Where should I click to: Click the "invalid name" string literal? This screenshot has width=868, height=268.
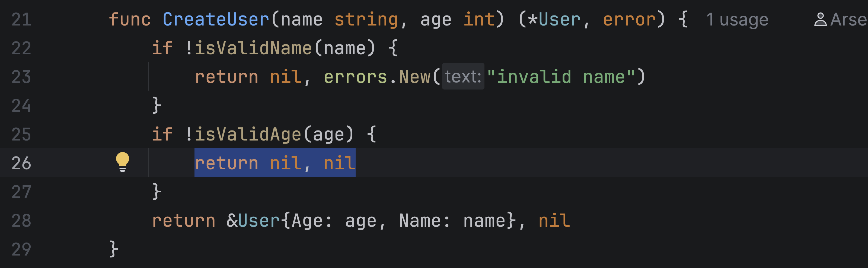point(561,77)
